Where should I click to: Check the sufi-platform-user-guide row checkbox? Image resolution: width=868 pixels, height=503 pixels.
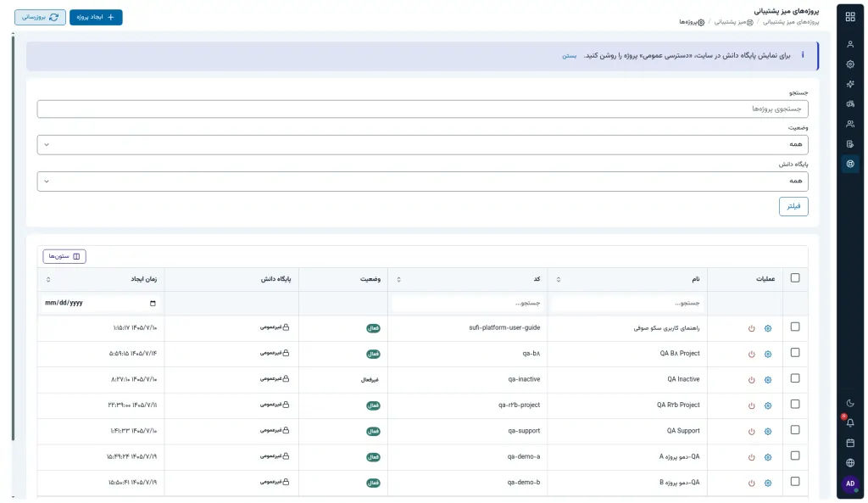(x=795, y=327)
